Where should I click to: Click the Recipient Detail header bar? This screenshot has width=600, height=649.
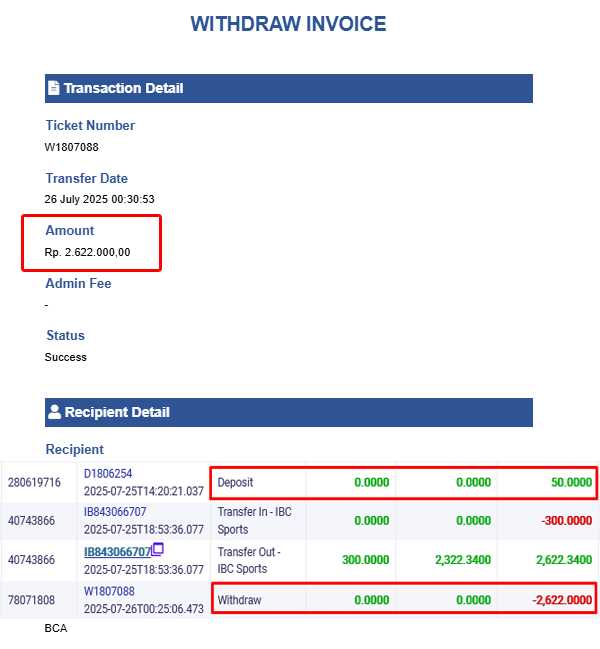pos(289,412)
